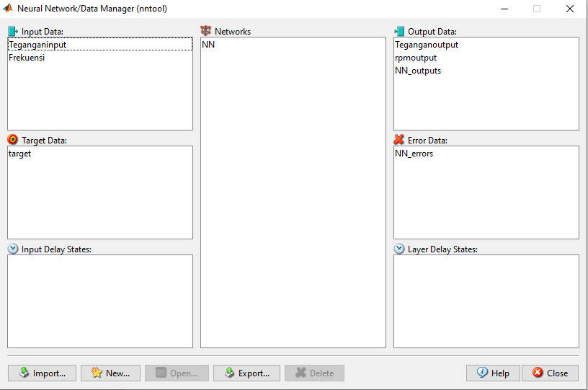Select target in Target Data list
This screenshot has width=588, height=390.
(x=100, y=154)
